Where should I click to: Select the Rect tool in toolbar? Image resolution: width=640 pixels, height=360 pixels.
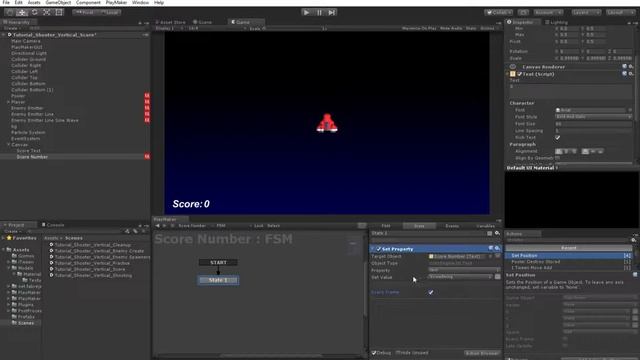[59, 12]
